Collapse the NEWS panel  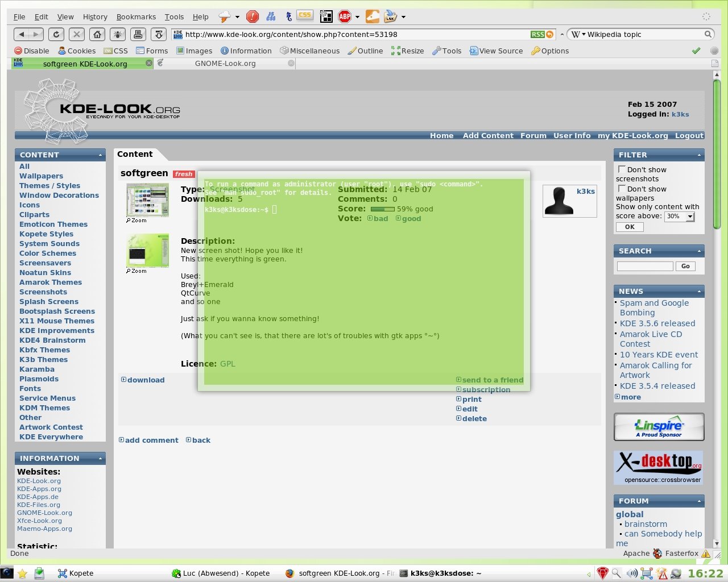(699, 291)
